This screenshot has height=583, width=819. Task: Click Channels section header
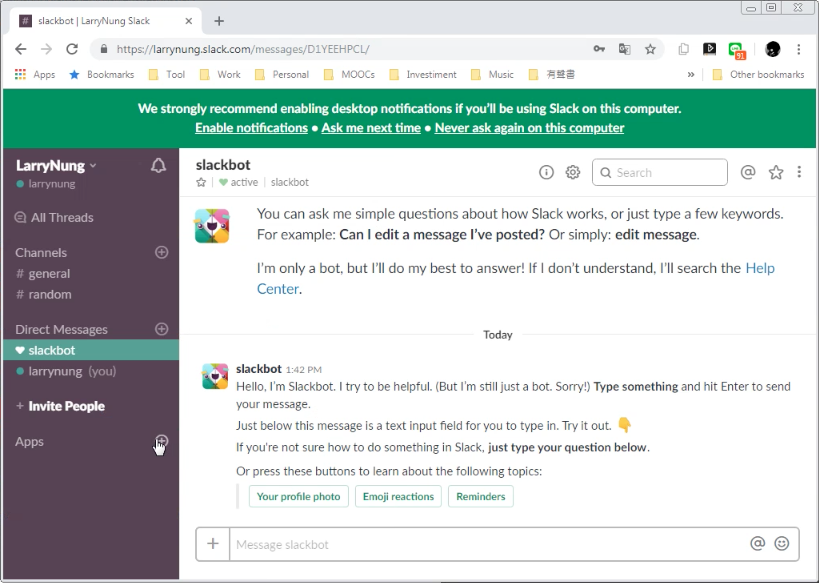(41, 253)
